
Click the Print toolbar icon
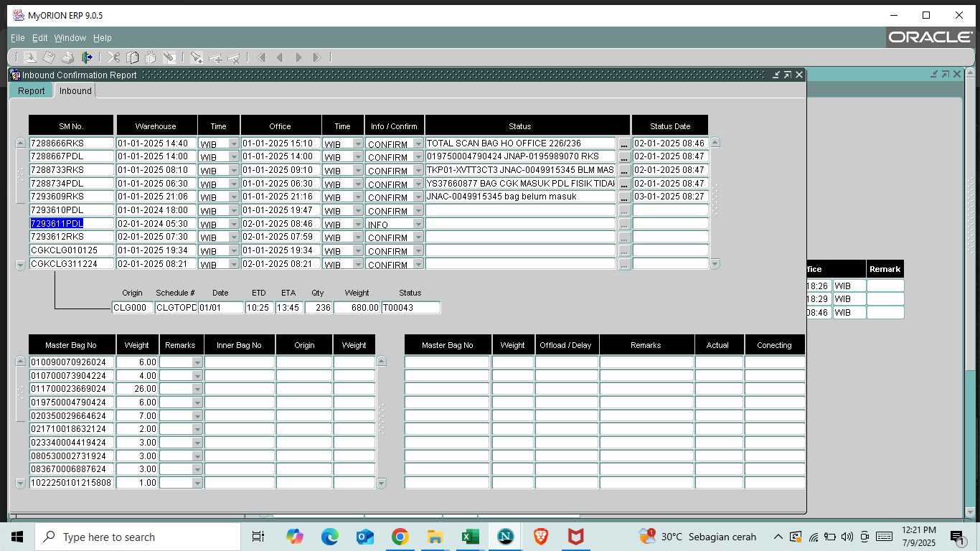(67, 57)
